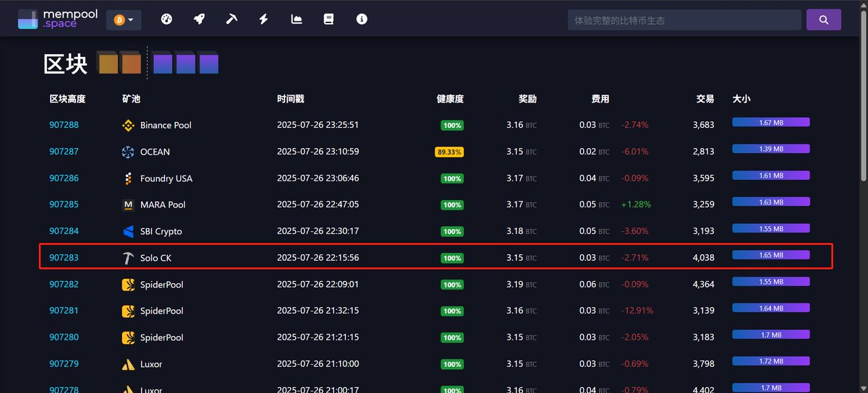Click the -12.91% fee delta value
The image size is (868, 393).
coord(637,311)
